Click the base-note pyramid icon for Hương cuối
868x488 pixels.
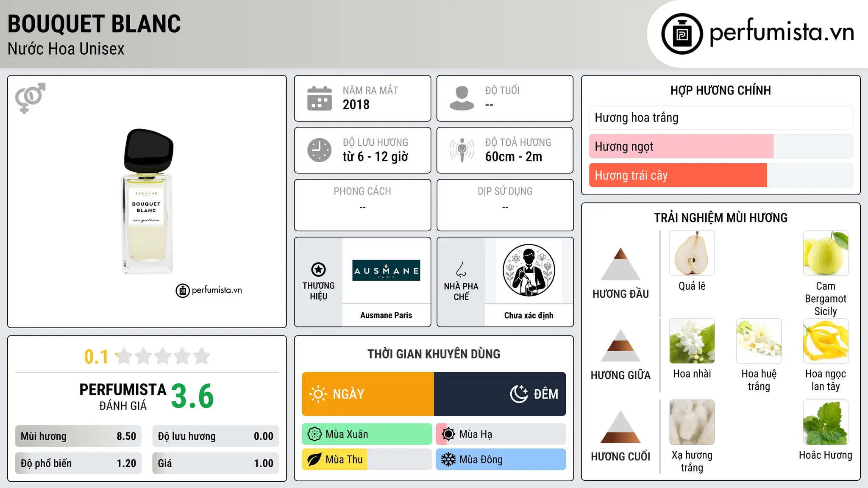620,427
